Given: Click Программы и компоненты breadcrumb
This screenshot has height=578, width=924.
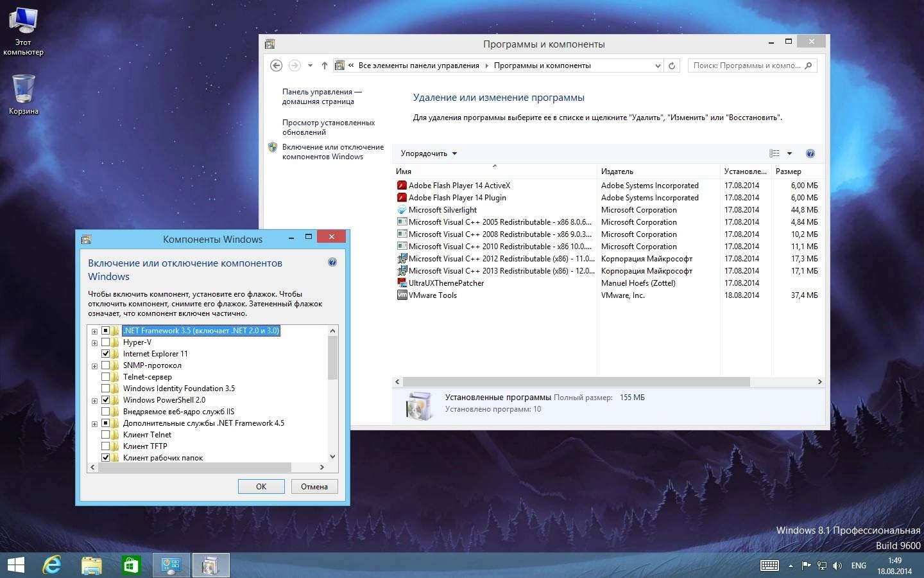Looking at the screenshot, I should click(542, 66).
